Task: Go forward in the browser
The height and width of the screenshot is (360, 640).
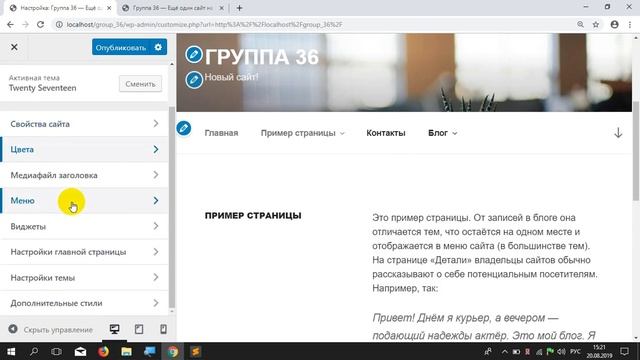Action: point(25,24)
